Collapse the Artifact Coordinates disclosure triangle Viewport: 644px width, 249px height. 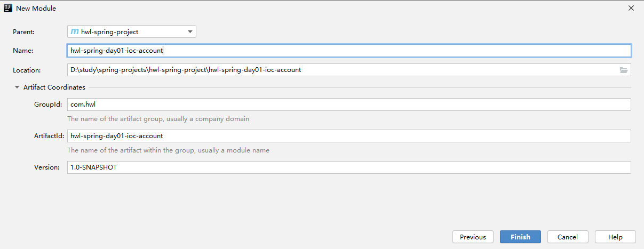pyautogui.click(x=17, y=87)
